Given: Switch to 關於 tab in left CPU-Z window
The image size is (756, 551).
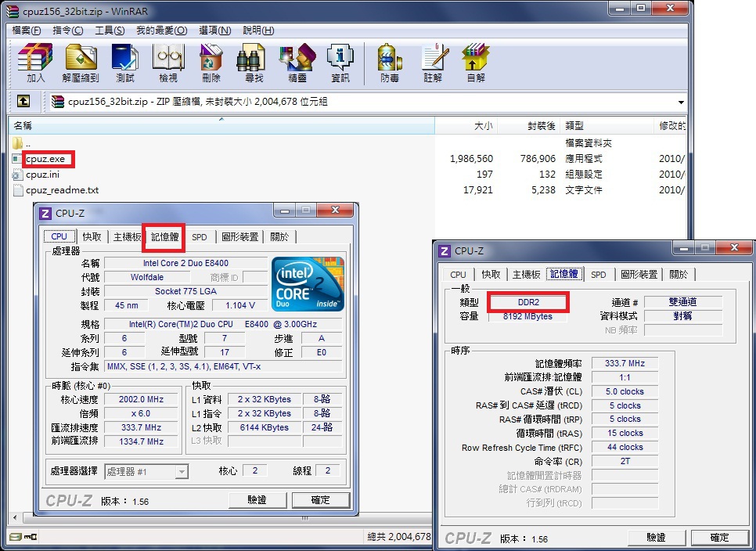Looking at the screenshot, I should click(279, 236).
